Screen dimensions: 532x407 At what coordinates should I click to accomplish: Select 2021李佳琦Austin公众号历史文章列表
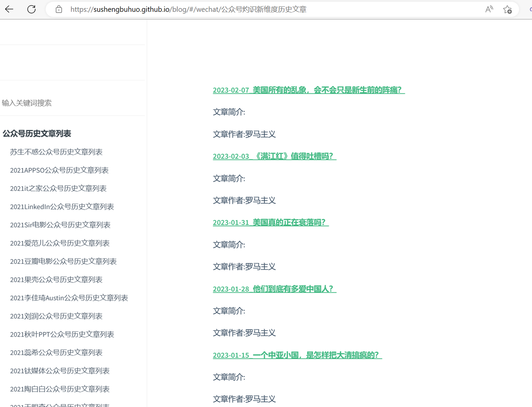coord(69,298)
